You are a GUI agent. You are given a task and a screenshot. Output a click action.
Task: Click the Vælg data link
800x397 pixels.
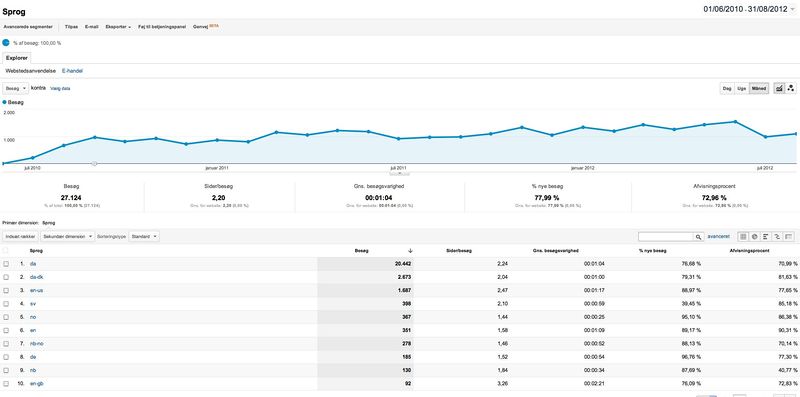point(60,88)
